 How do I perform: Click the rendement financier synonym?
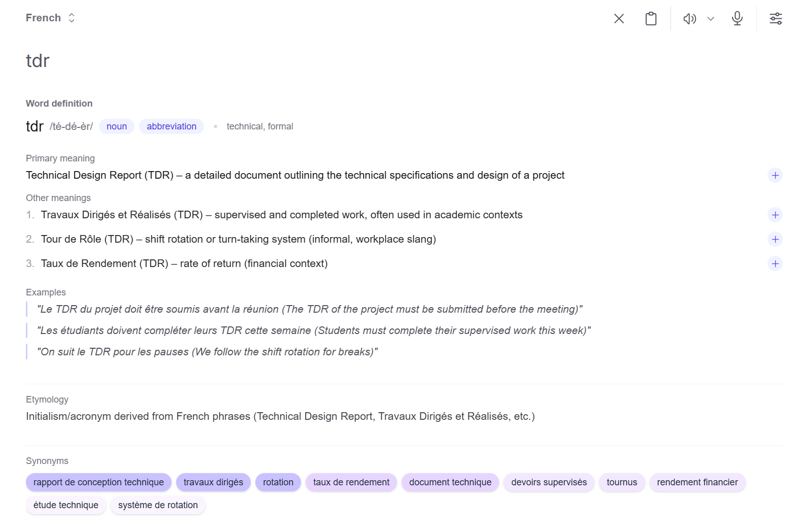697,482
